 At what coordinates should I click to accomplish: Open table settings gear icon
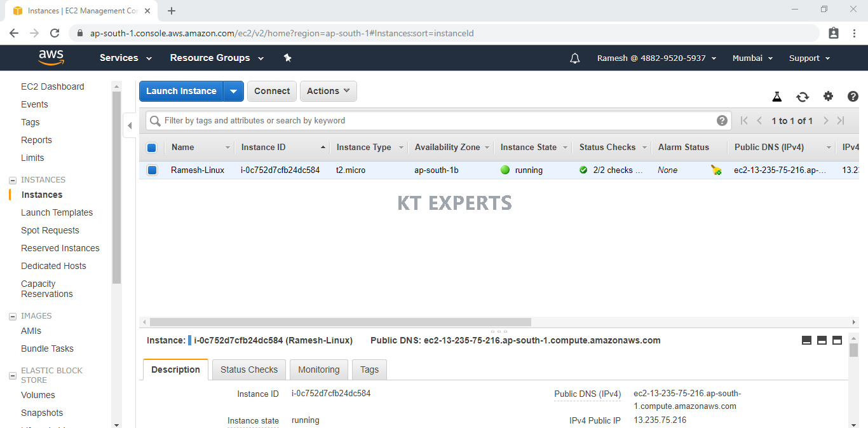coord(828,96)
